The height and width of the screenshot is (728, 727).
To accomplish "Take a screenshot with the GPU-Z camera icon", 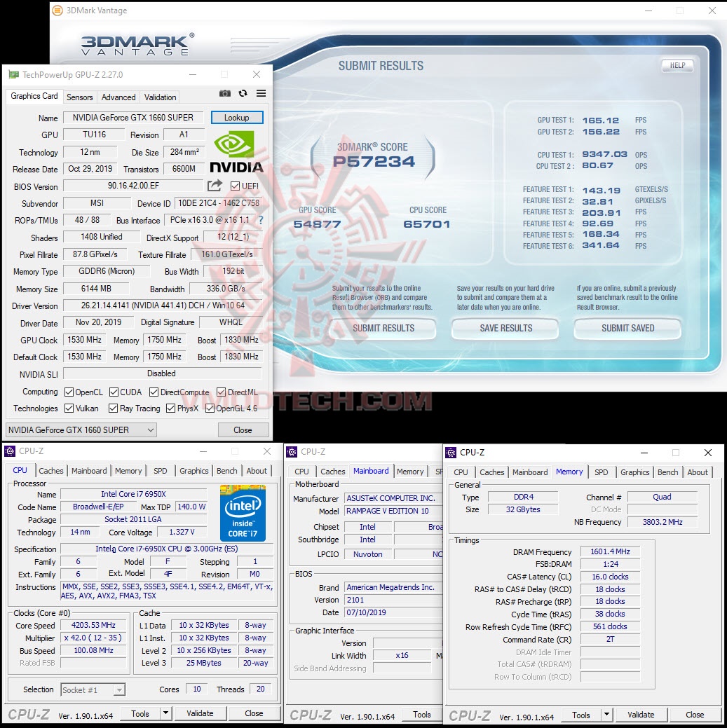I will click(x=225, y=93).
